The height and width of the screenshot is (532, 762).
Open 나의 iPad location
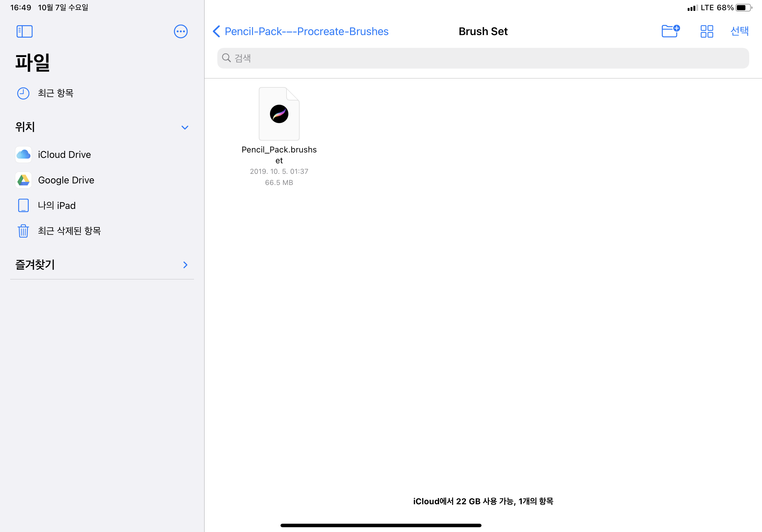click(x=102, y=206)
